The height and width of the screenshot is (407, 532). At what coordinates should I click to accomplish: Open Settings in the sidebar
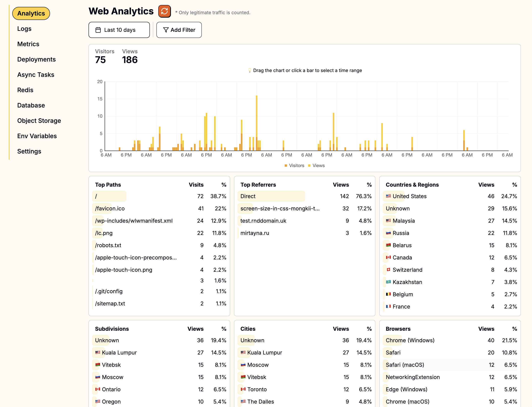click(x=29, y=151)
